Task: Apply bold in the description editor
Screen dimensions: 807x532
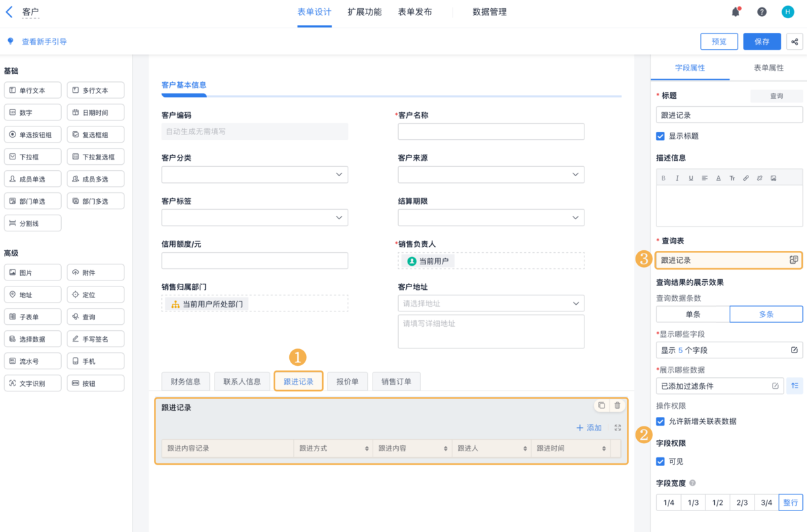Action: pyautogui.click(x=663, y=178)
